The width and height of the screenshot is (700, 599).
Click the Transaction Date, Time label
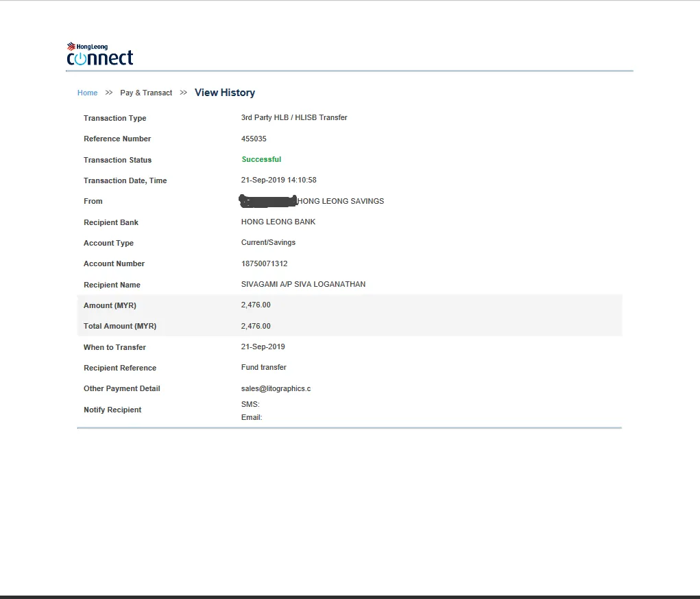pos(125,180)
